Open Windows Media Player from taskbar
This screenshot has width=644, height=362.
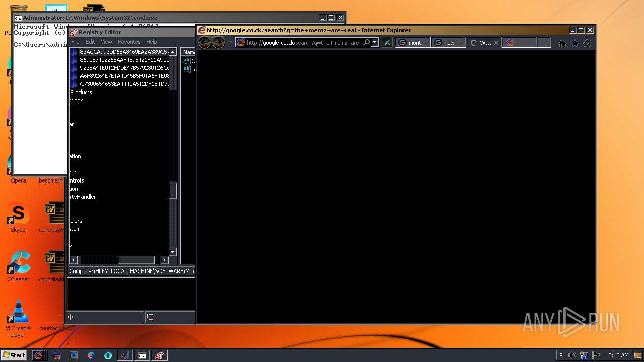[x=74, y=355]
